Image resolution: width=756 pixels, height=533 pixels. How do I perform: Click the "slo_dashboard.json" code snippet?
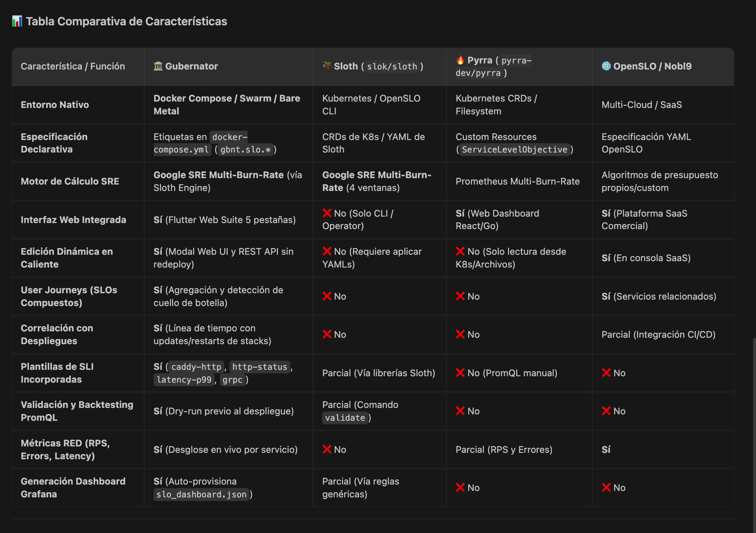202,495
